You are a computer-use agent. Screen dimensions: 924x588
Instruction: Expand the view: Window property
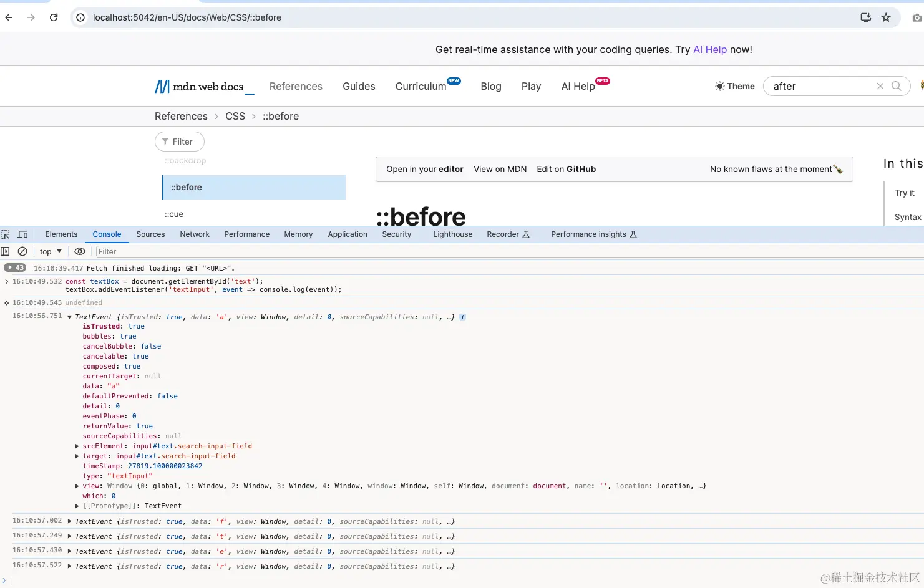pyautogui.click(x=77, y=486)
